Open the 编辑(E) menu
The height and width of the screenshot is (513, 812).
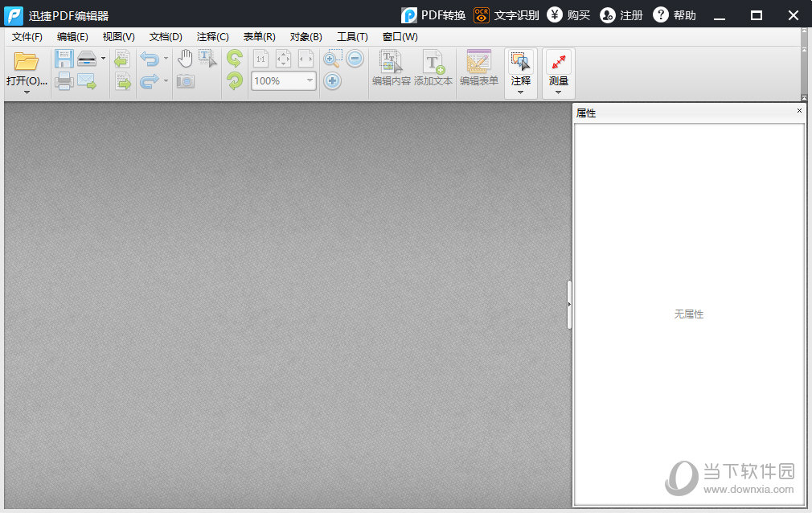point(72,37)
